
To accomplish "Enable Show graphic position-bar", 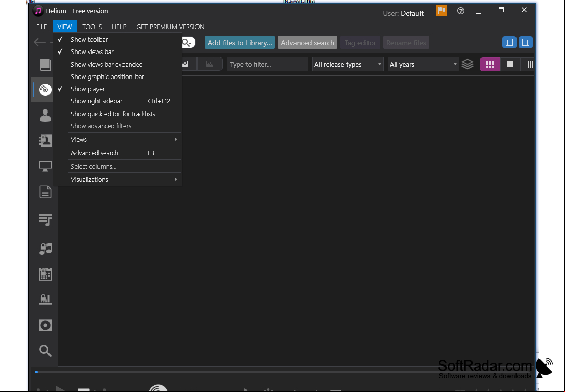I will click(117, 76).
